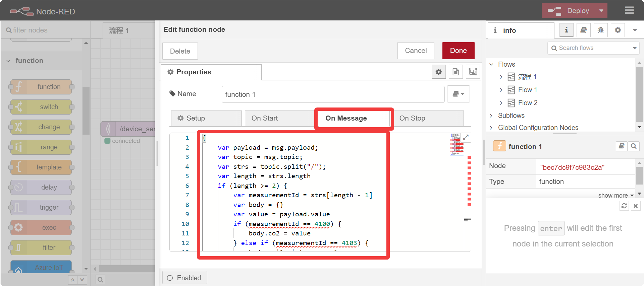Collapse the Flows tree section
The width and height of the screenshot is (644, 286).
(491, 64)
